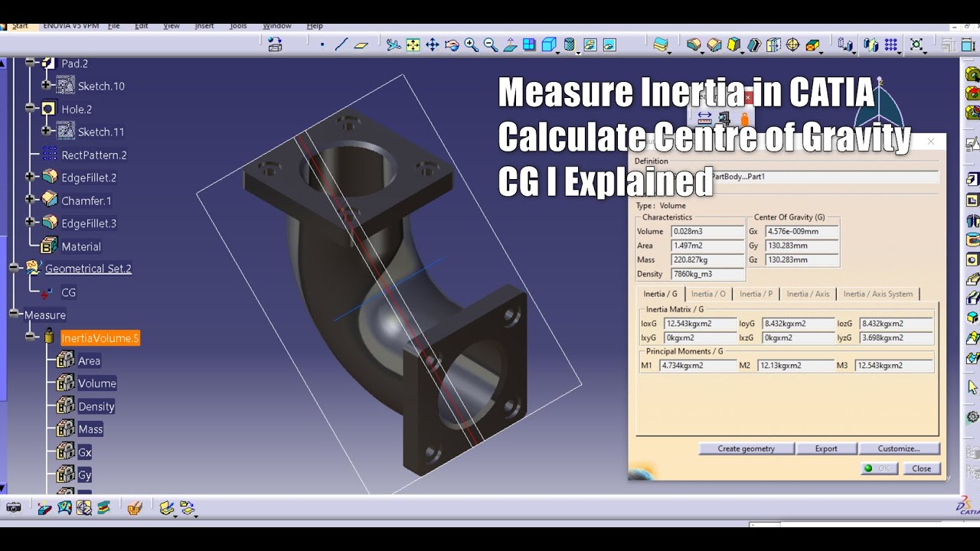Select RectPattern.2 in the tree

(94, 155)
